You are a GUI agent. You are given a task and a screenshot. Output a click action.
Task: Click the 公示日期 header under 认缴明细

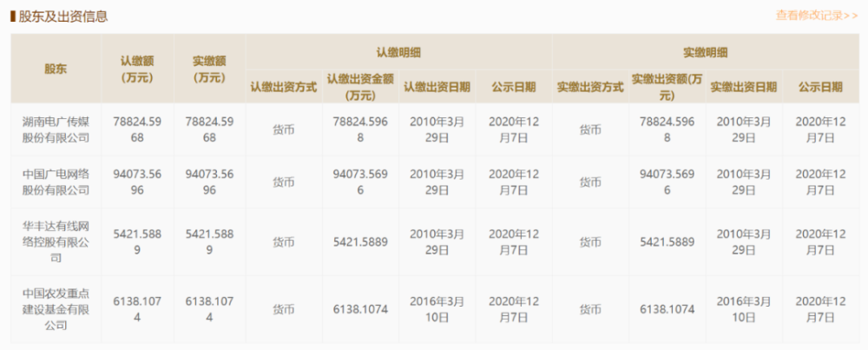click(x=514, y=87)
